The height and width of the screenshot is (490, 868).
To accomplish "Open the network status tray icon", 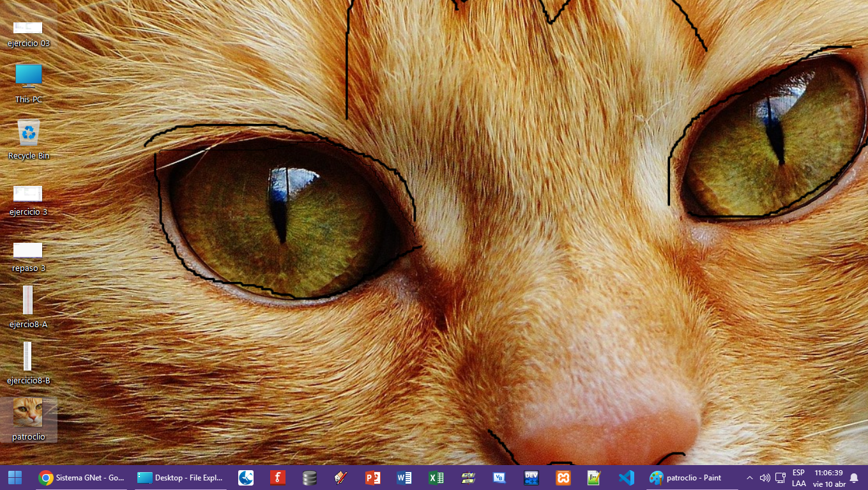I will 780,478.
